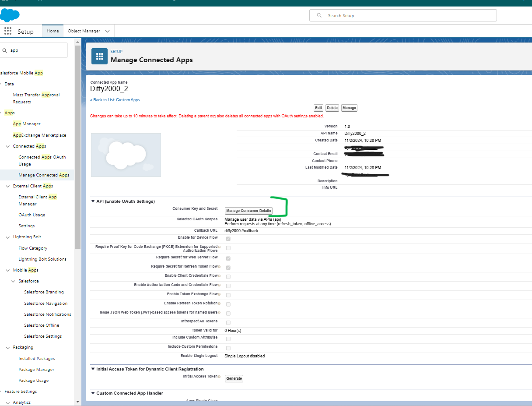Click the Delete button
532x406 pixels.
[332, 108]
